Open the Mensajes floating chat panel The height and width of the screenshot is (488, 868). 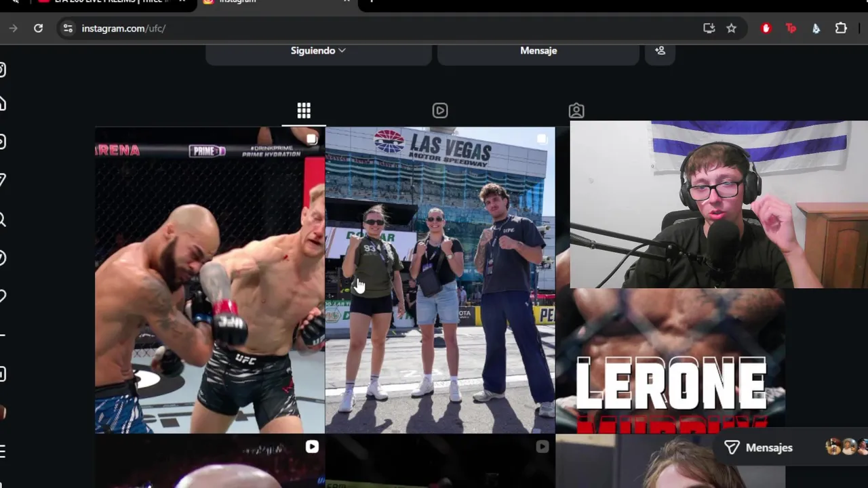click(790, 447)
